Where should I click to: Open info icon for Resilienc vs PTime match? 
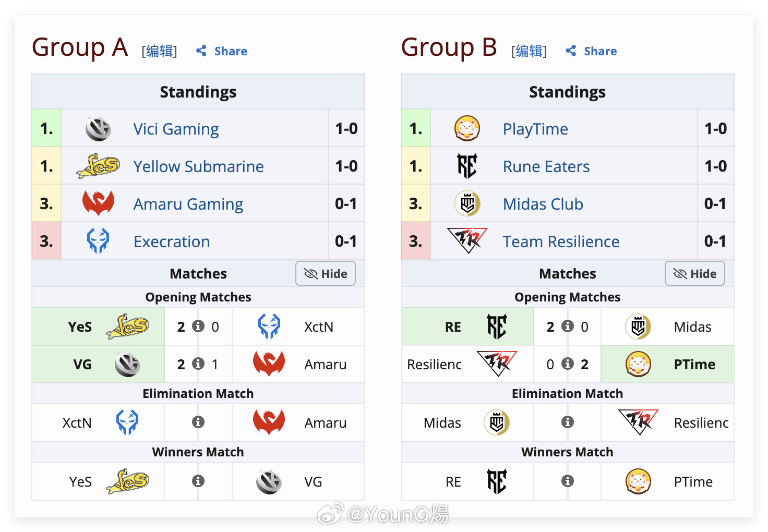pyautogui.click(x=568, y=364)
